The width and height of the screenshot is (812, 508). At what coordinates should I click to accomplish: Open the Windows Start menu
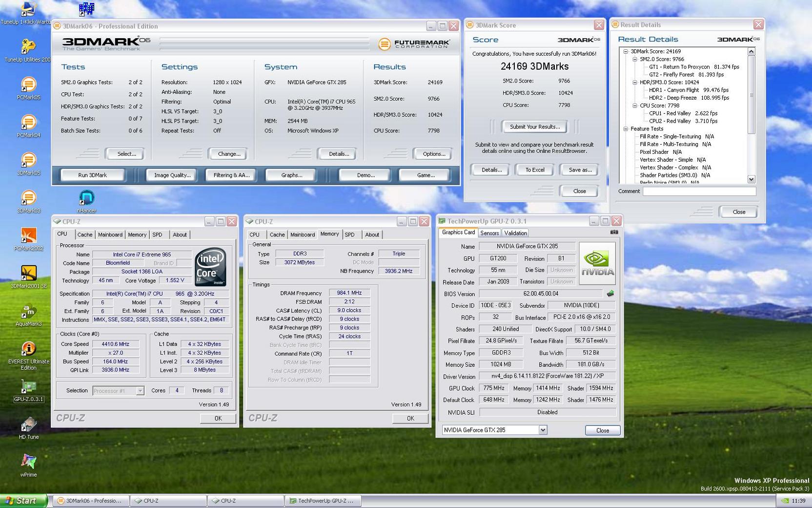pos(23,501)
